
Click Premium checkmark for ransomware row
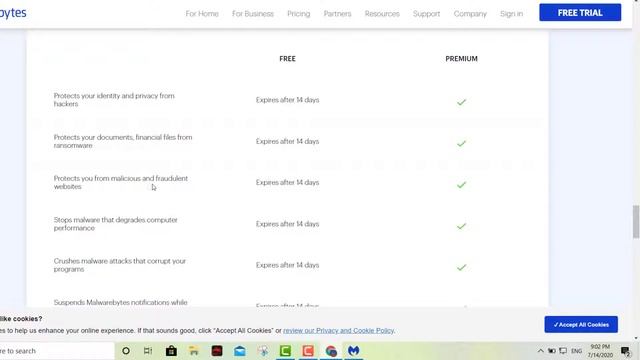461,143
